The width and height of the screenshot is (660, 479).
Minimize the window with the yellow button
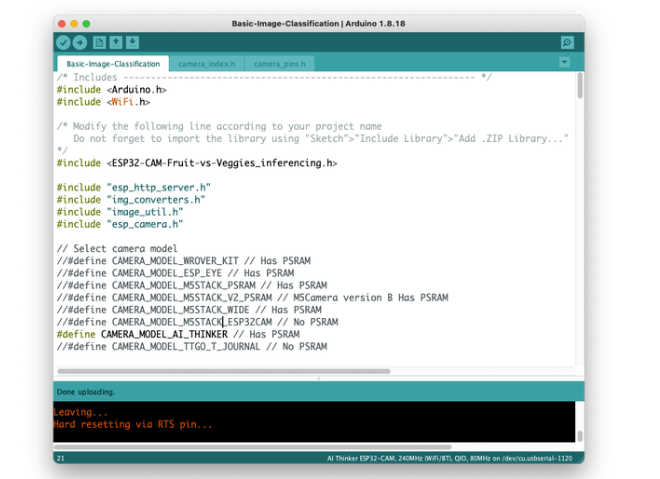74,22
